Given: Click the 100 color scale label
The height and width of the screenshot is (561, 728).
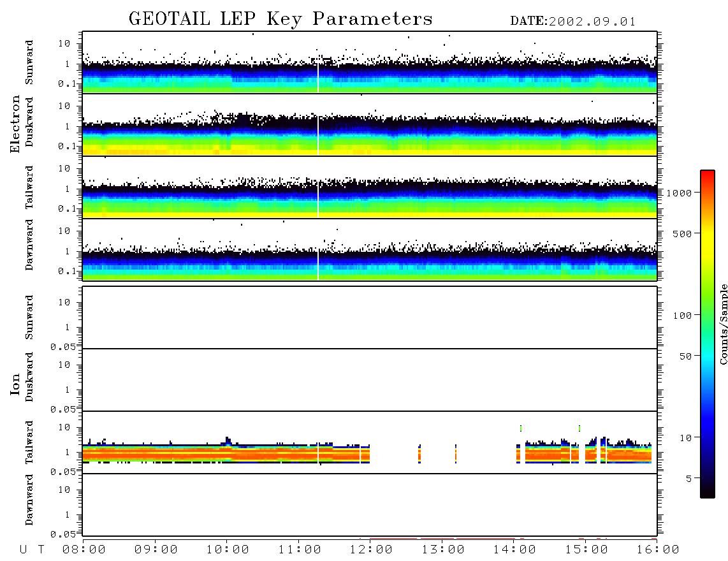Looking at the screenshot, I should pyautogui.click(x=682, y=316).
